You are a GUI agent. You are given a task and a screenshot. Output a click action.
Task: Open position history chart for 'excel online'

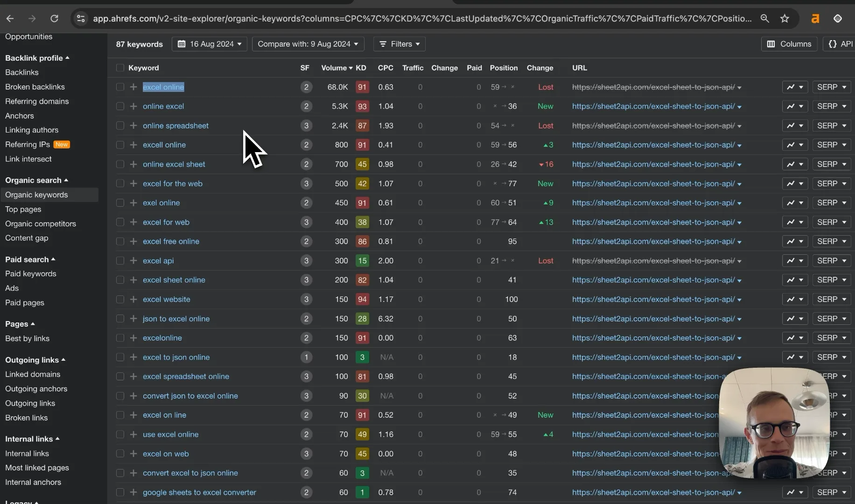coord(795,87)
